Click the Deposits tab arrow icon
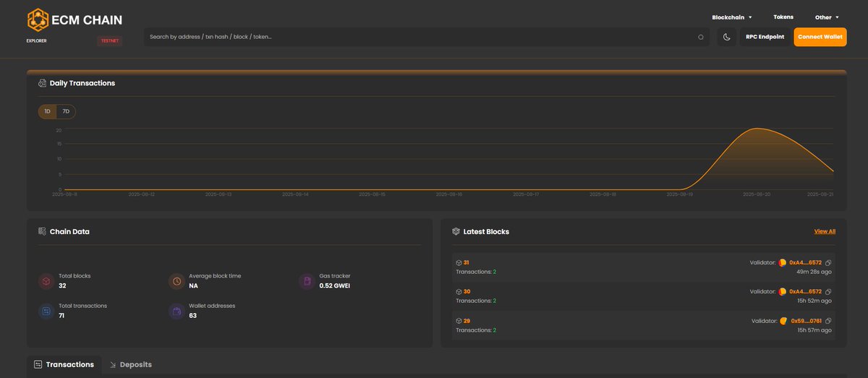Image resolution: width=868 pixels, height=378 pixels. 113,365
